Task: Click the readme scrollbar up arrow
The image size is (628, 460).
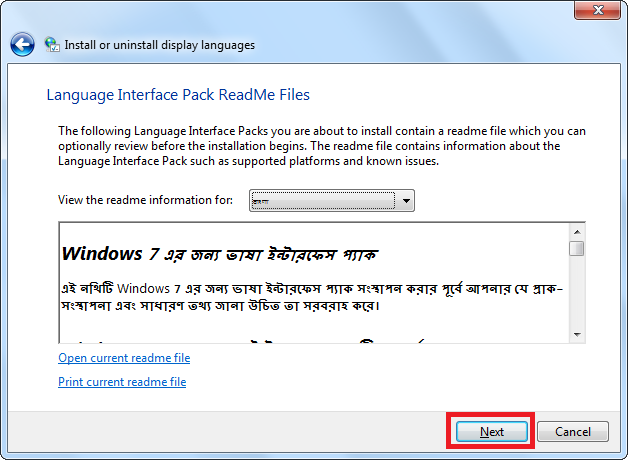Action: tap(577, 232)
